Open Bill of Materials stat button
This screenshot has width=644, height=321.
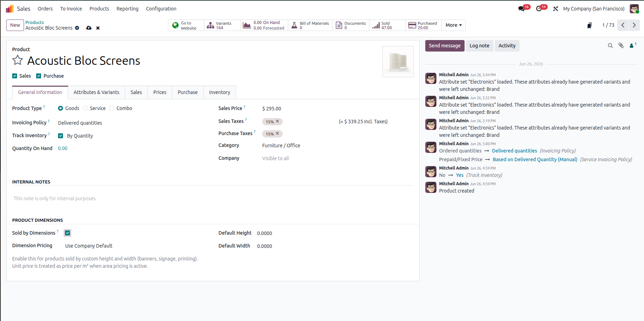pos(311,25)
